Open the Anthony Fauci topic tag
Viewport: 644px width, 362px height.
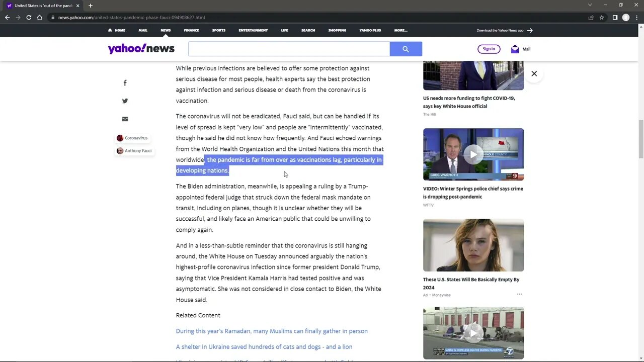click(x=134, y=151)
